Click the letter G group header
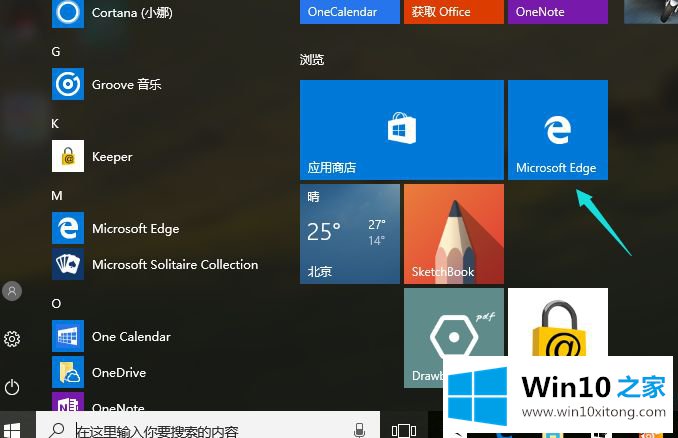The height and width of the screenshot is (438, 678). click(x=56, y=51)
